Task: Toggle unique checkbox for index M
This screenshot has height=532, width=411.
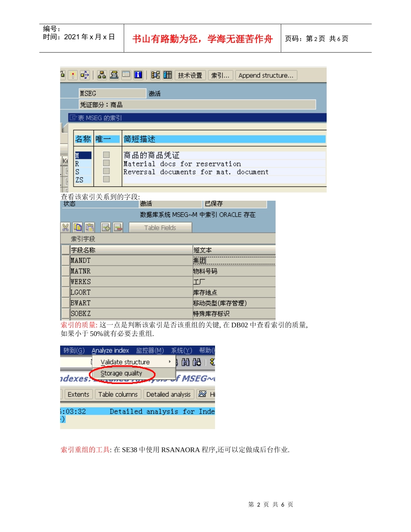Action: (x=106, y=155)
